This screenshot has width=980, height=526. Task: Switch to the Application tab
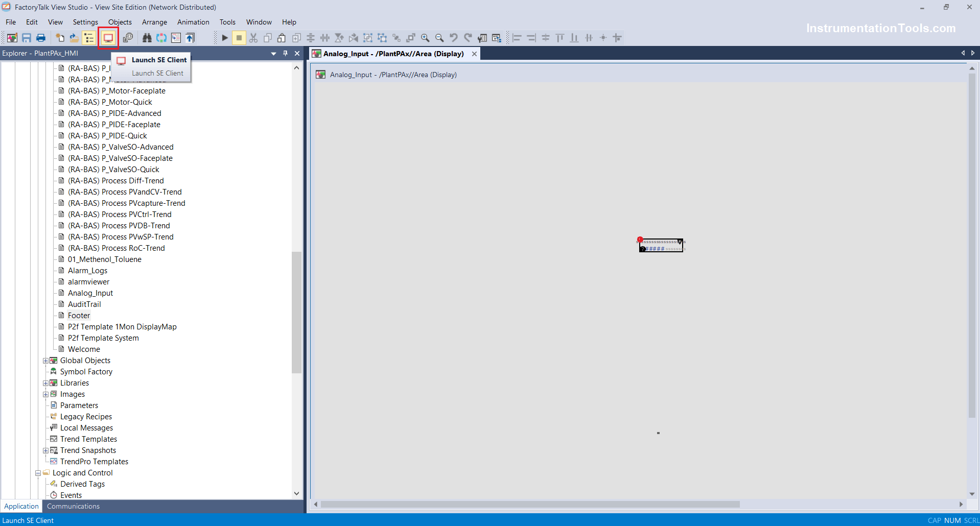click(x=21, y=506)
